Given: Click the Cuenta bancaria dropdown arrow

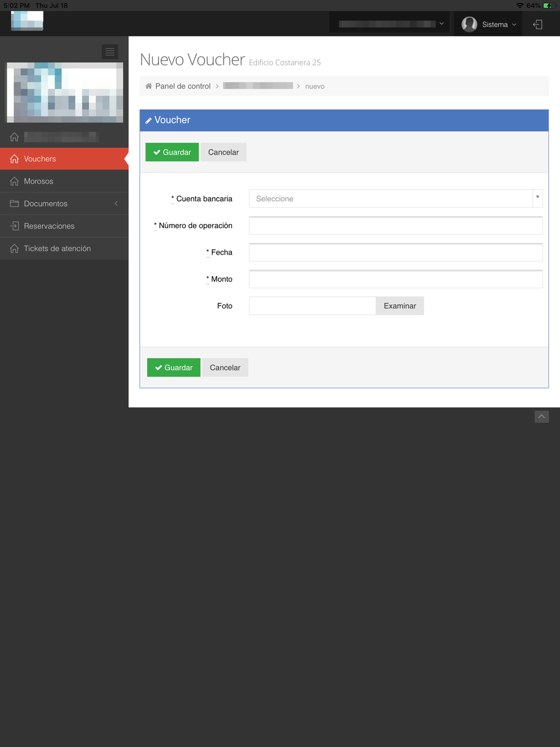Looking at the screenshot, I should [x=538, y=198].
